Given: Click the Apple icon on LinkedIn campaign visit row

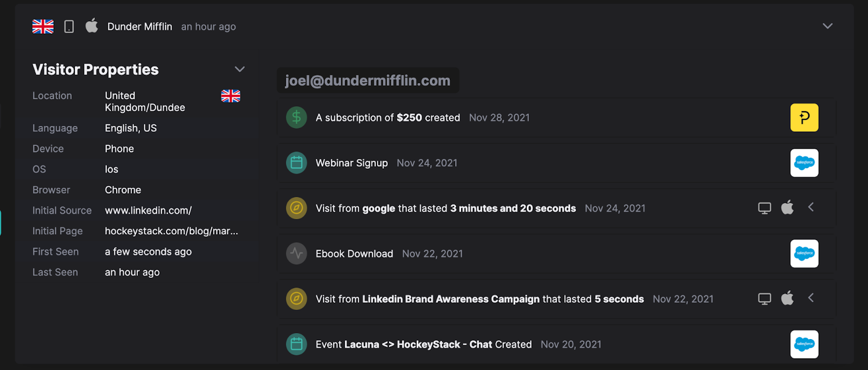Looking at the screenshot, I should [x=787, y=298].
